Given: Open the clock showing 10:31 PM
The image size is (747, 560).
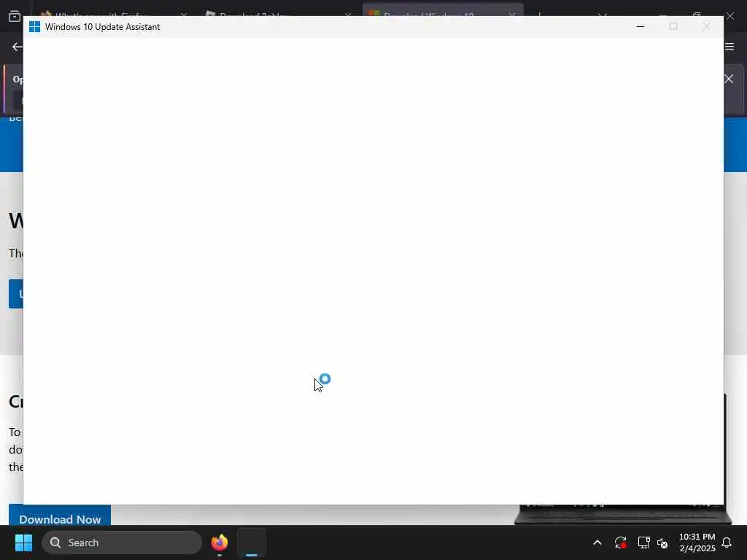Looking at the screenshot, I should (x=697, y=542).
